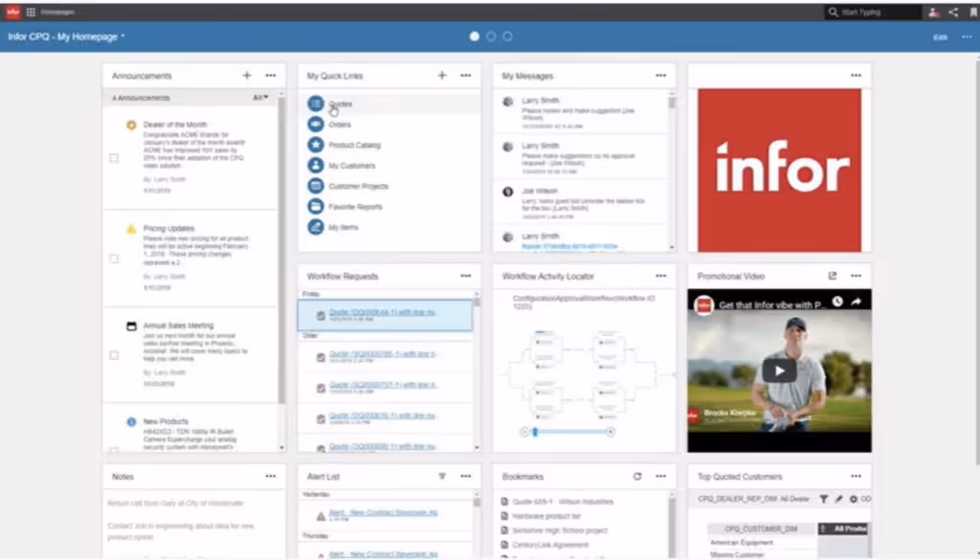This screenshot has height=560, width=980.
Task: Open the All filter dropdown in Announcements
Action: click(x=260, y=98)
